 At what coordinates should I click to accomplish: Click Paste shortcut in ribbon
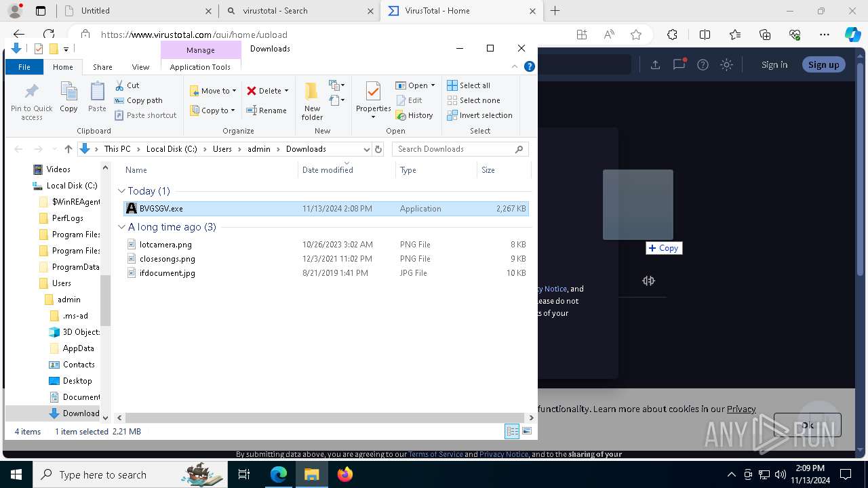click(x=145, y=115)
